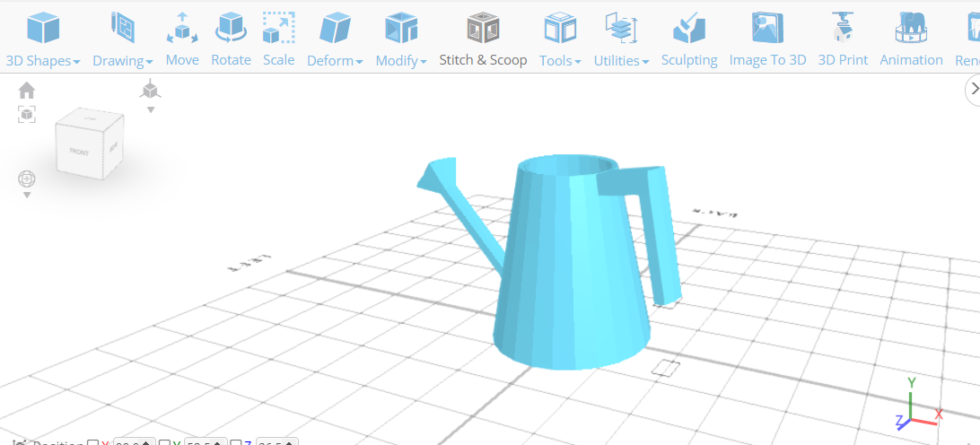Reset view with the Home icon
Screen dimensions: 980x445
tap(27, 92)
